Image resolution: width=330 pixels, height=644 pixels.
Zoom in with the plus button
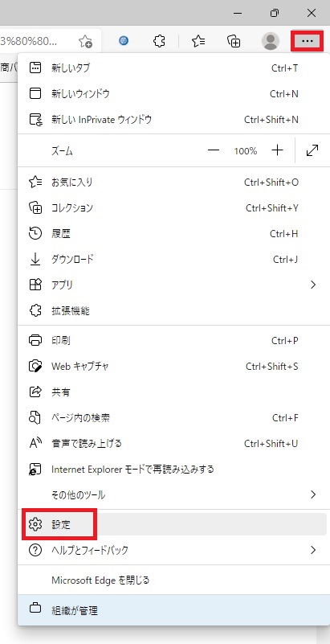278,150
